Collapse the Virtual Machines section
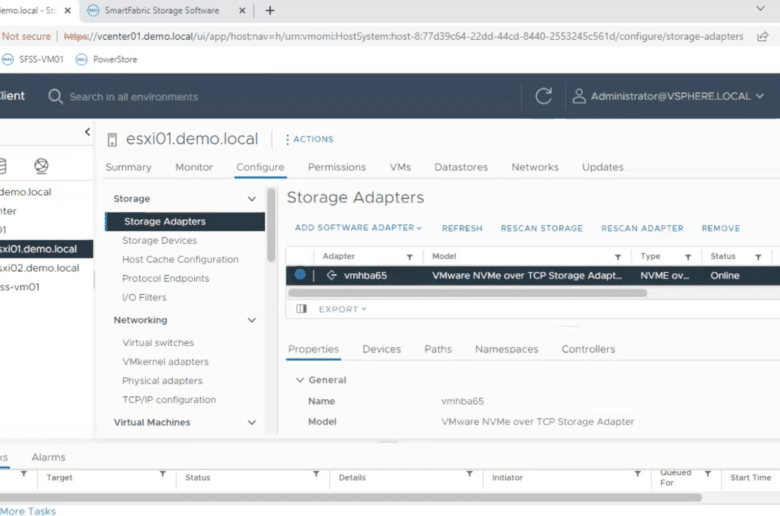Viewport: 780px width, 516px height. pos(252,422)
